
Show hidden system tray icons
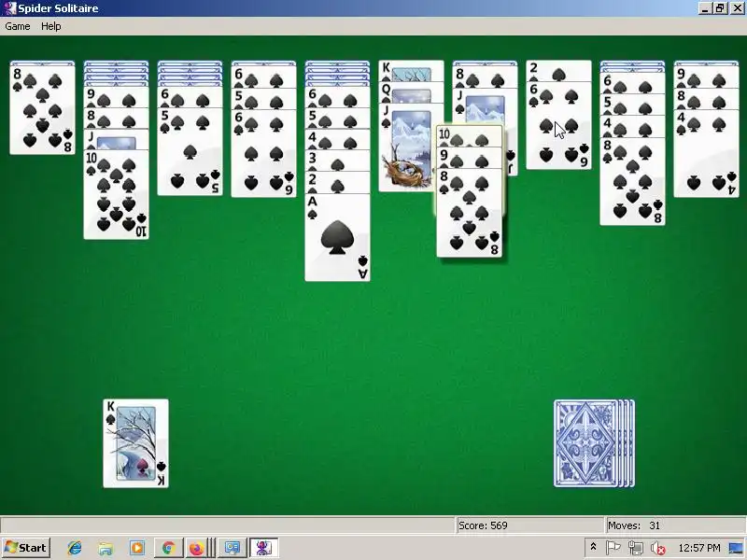(593, 547)
